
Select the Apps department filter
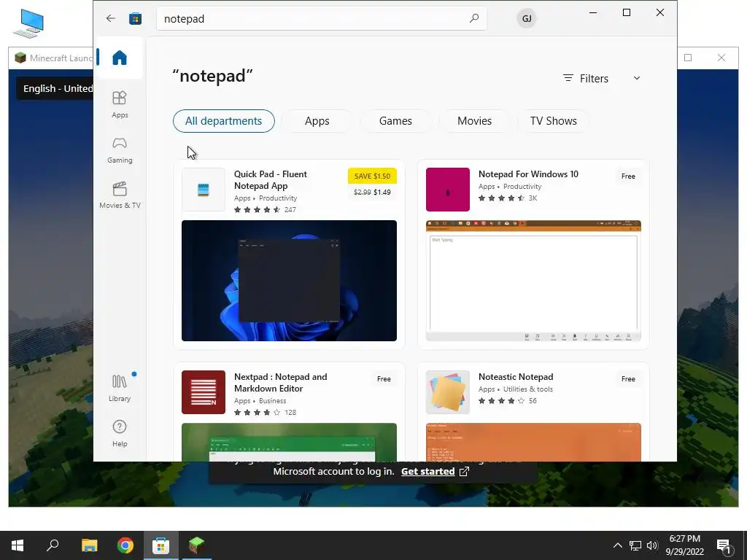point(317,121)
